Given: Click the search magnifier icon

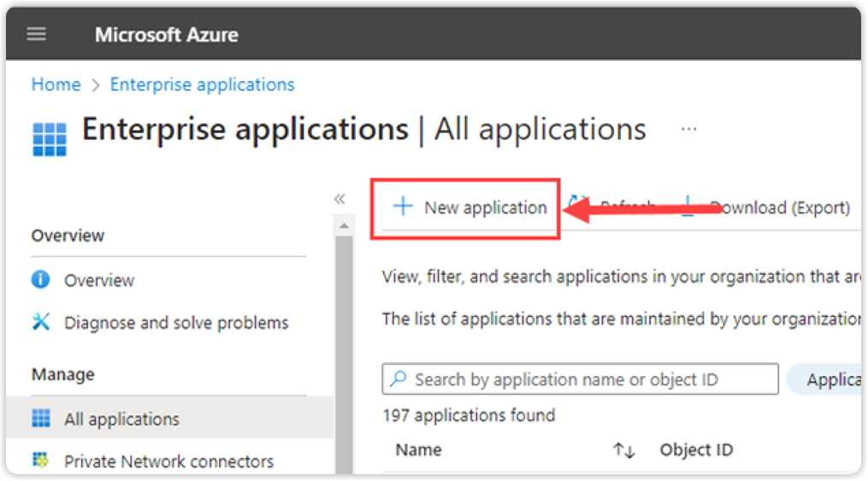Looking at the screenshot, I should coord(399,378).
